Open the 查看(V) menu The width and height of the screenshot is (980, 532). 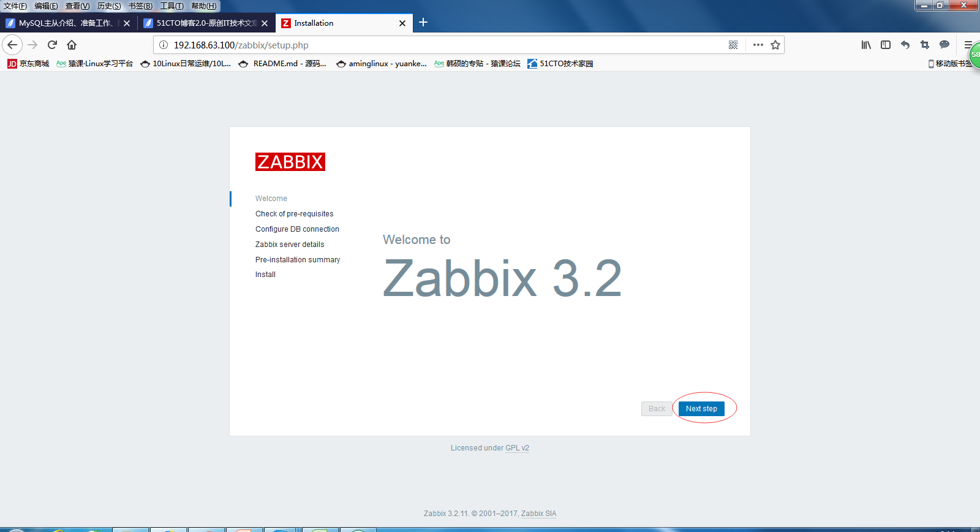(x=78, y=6)
